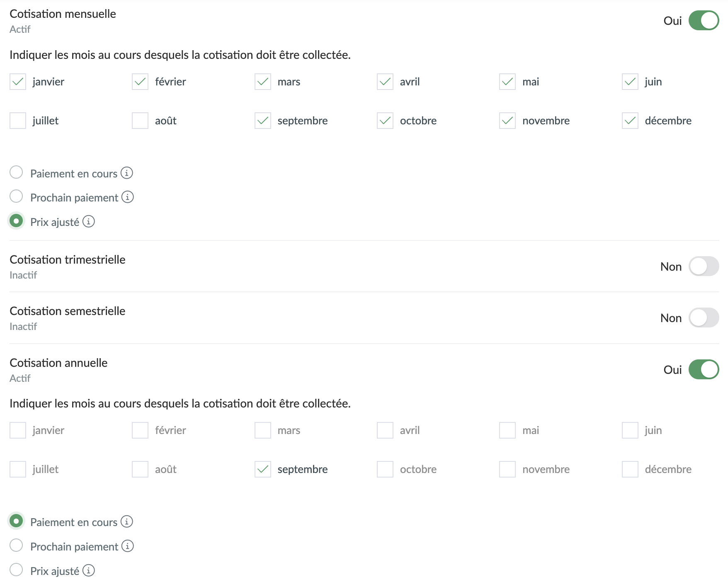Open info icon beside annual Prochain paiement
The image size is (728, 582).
128,546
